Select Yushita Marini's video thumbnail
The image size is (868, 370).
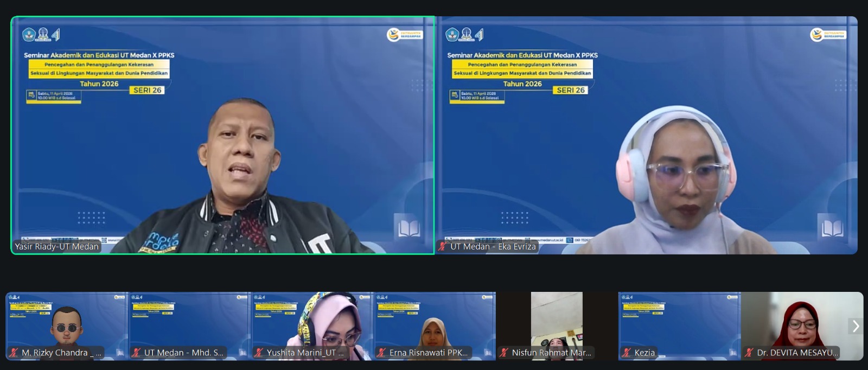tap(312, 323)
